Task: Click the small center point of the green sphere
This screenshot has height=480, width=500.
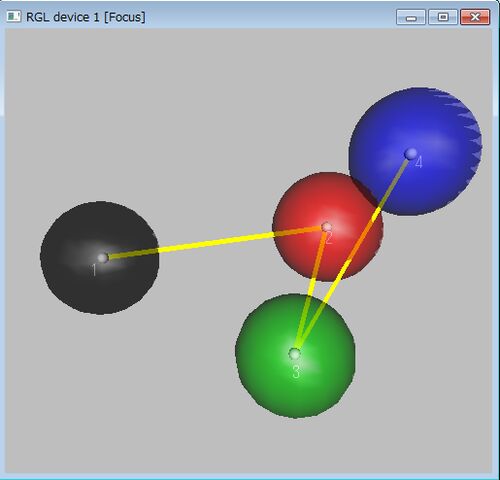Action: 294,354
